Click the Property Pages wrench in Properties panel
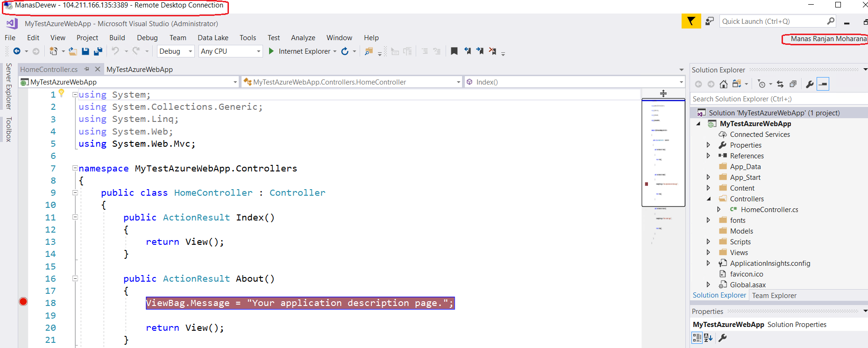 tap(722, 338)
